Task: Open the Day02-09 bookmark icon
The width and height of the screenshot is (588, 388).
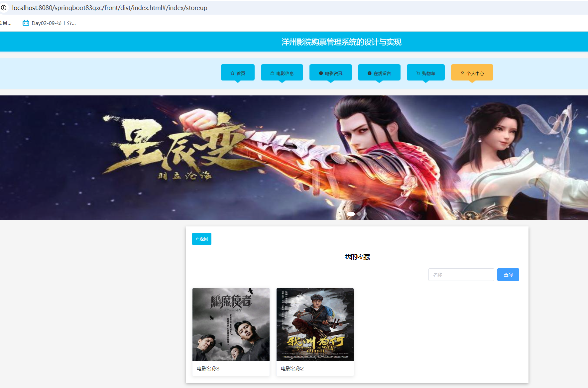Action: [26, 23]
